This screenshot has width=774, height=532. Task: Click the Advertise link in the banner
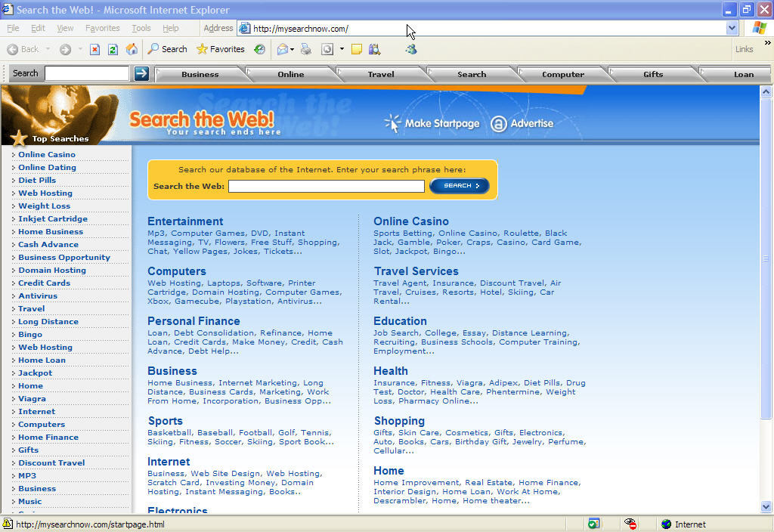532,123
